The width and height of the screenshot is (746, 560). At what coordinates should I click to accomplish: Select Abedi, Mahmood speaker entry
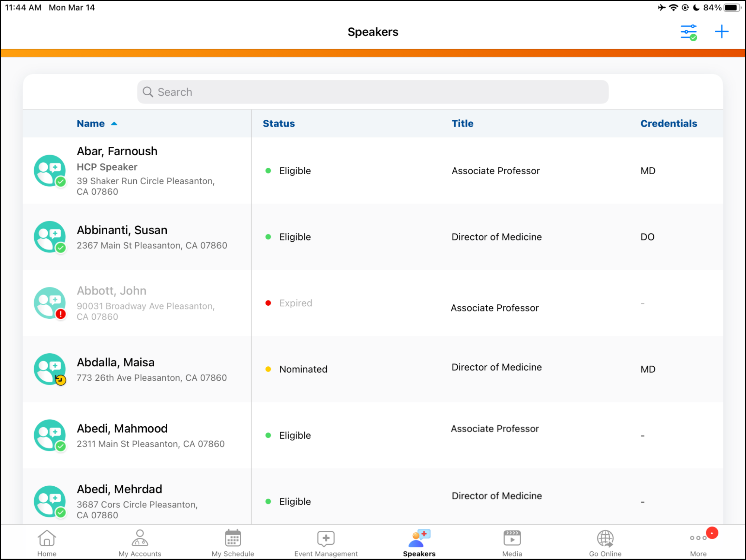[x=122, y=429]
